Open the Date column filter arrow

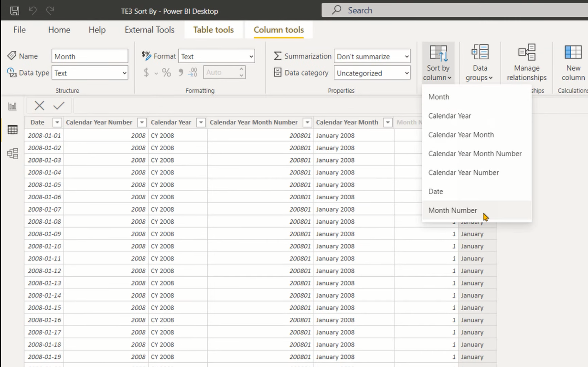click(57, 122)
